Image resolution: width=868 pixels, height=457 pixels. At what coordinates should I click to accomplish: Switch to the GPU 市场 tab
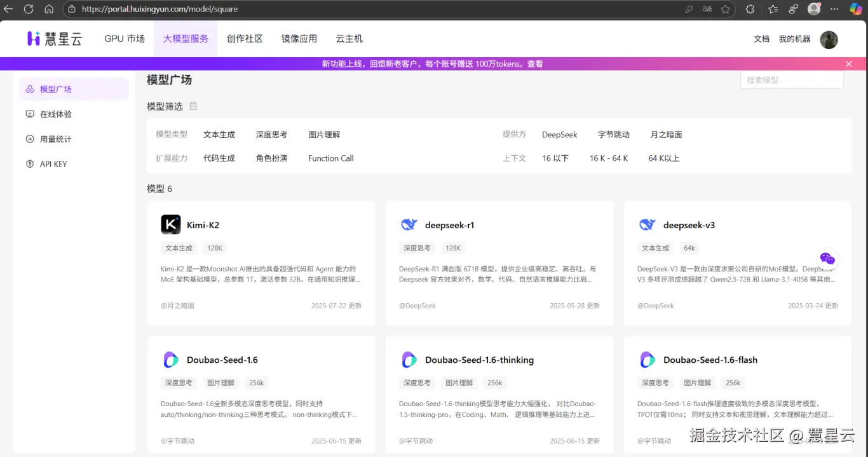pyautogui.click(x=123, y=39)
